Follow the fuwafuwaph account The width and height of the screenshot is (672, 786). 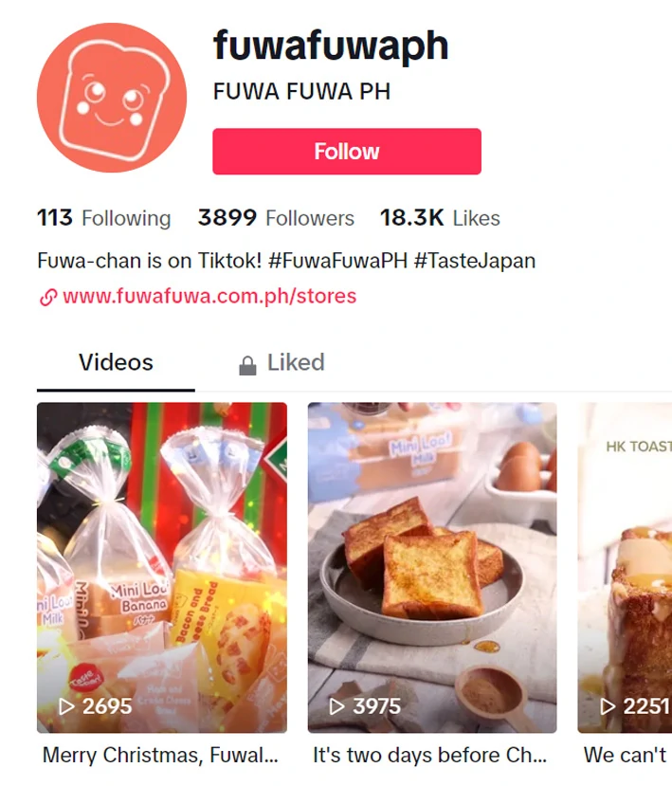347,152
